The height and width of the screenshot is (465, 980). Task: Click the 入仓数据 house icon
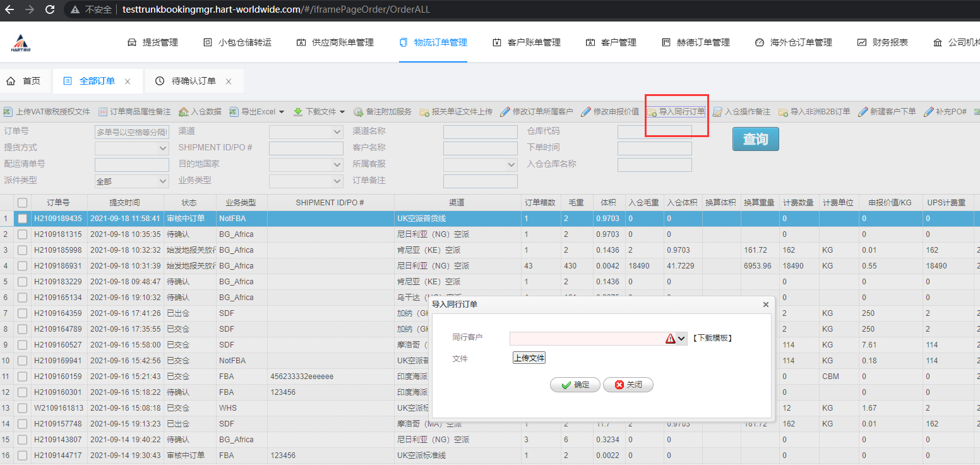tap(184, 112)
